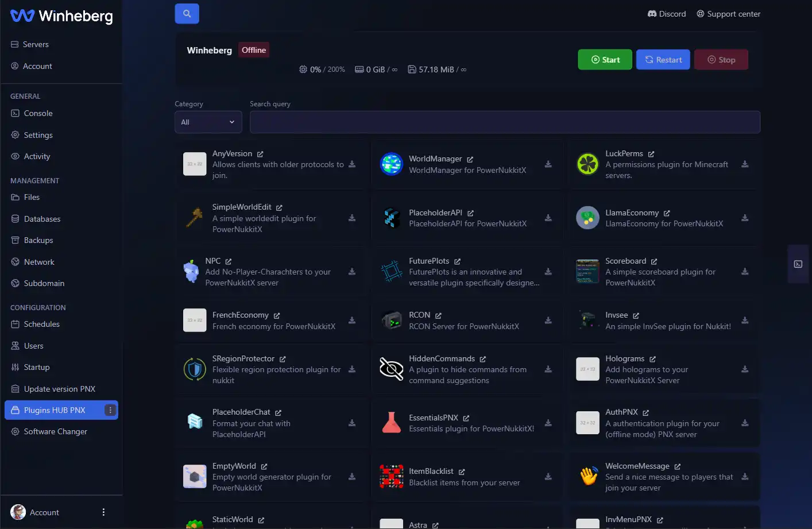
Task: Open the floating console panel icon
Action: coord(798,264)
